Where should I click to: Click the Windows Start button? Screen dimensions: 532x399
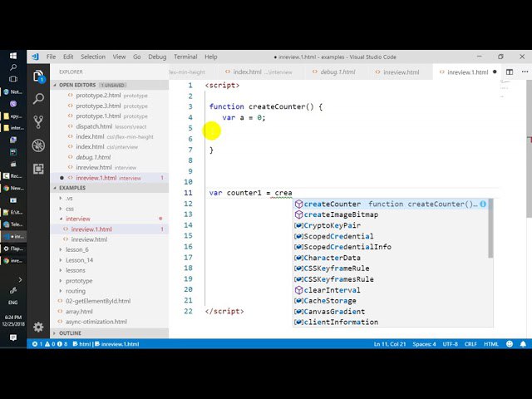coord(13,56)
